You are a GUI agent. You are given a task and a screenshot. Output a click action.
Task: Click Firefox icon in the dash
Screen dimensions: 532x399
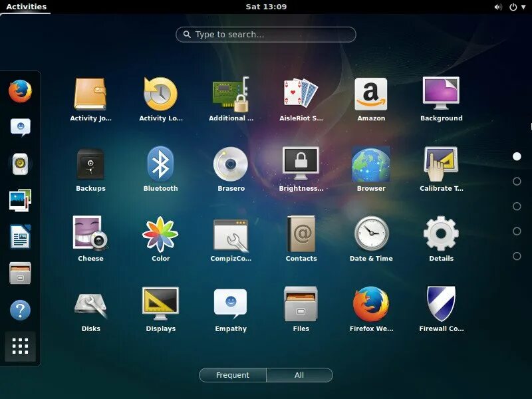coord(21,91)
